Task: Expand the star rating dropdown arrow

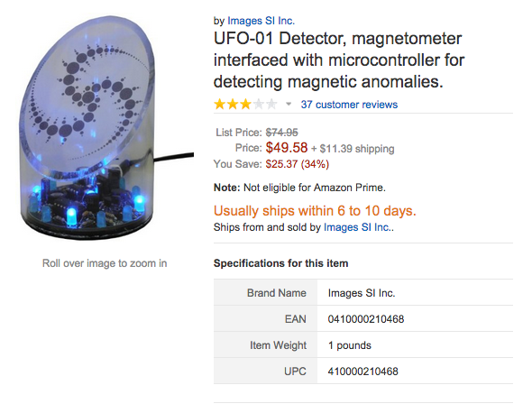Action: 289,104
